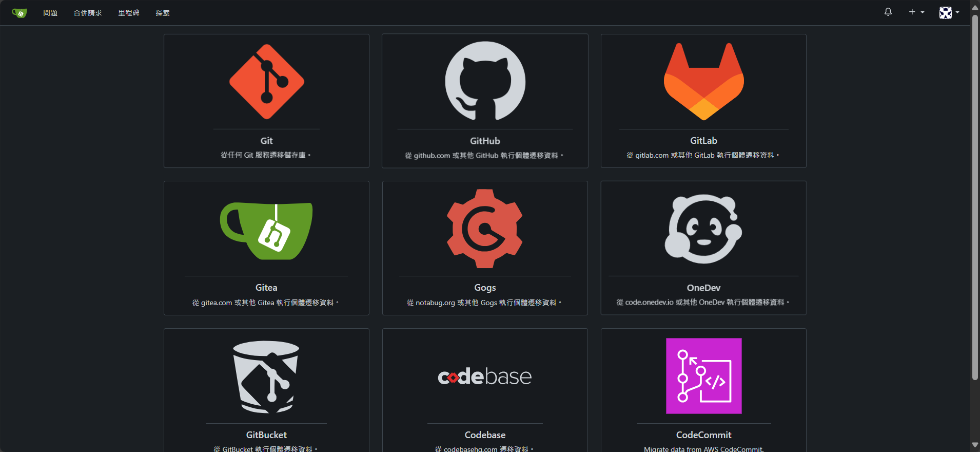Click the red Git logo icon
The width and height of the screenshot is (980, 452).
point(267,82)
